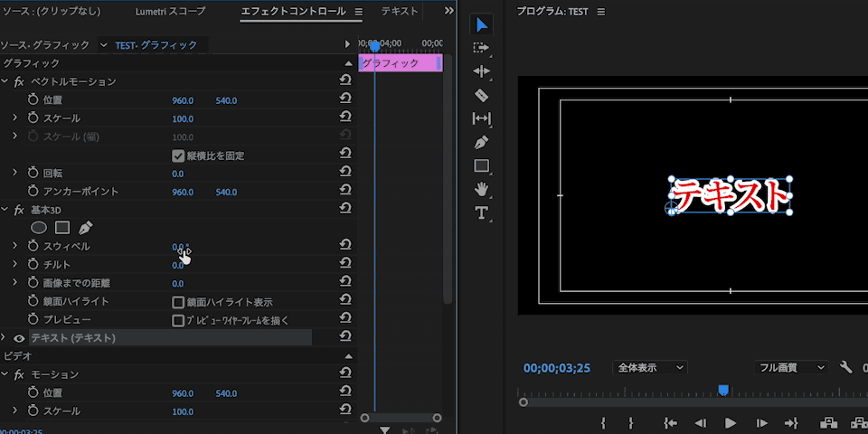Select the グラフィック clip bar
The image size is (868, 434).
pyautogui.click(x=401, y=63)
